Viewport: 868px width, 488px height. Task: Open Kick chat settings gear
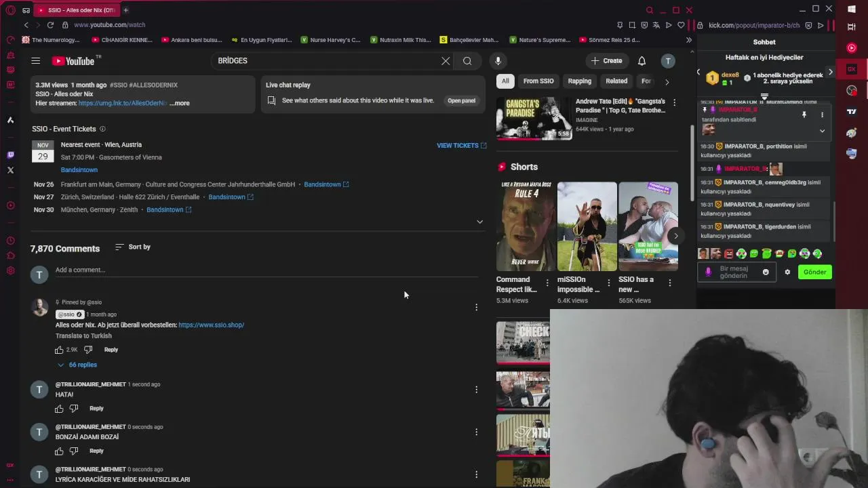click(787, 272)
